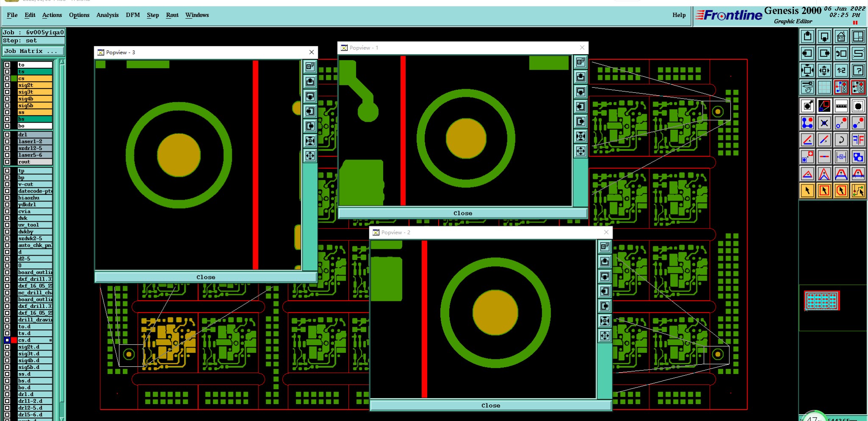The width and height of the screenshot is (868, 421).
Task: Toggle the checkbox for layer cs
Action: (7, 78)
